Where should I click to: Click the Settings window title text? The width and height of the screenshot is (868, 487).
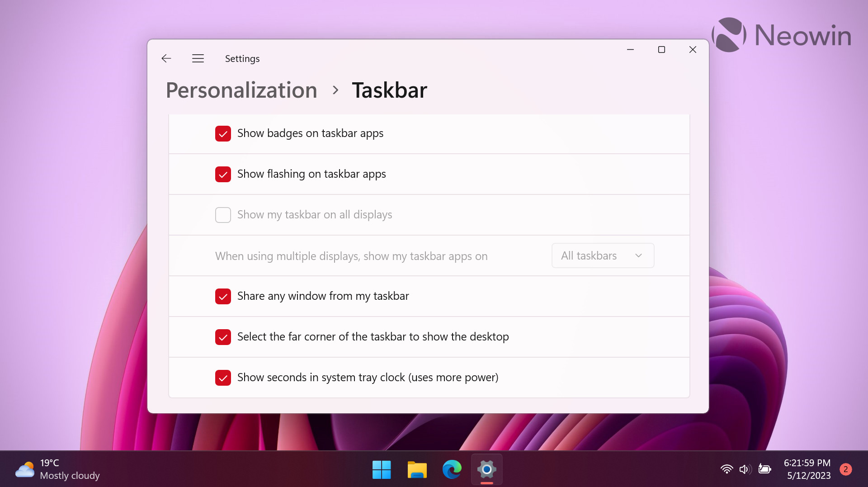pyautogui.click(x=242, y=58)
